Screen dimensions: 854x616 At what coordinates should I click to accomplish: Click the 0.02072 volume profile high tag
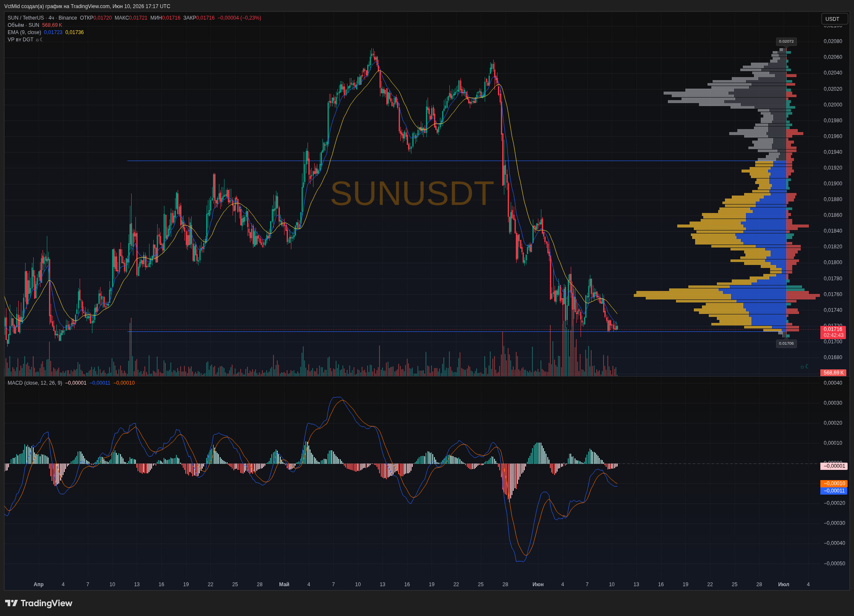786,41
